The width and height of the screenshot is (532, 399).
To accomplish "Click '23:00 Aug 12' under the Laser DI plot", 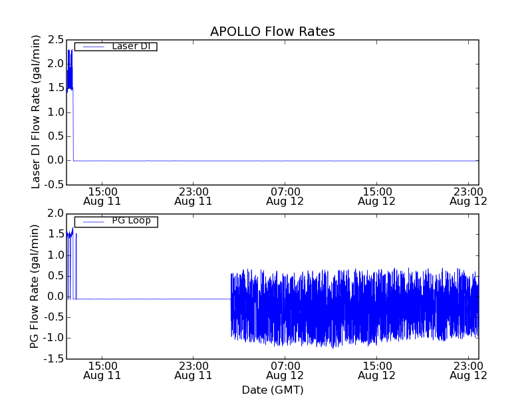I will [468, 197].
